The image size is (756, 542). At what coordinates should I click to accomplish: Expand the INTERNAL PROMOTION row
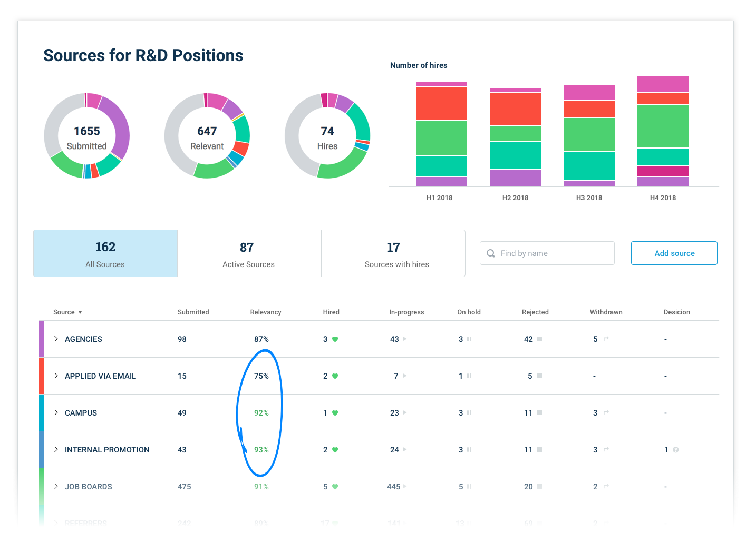point(56,450)
